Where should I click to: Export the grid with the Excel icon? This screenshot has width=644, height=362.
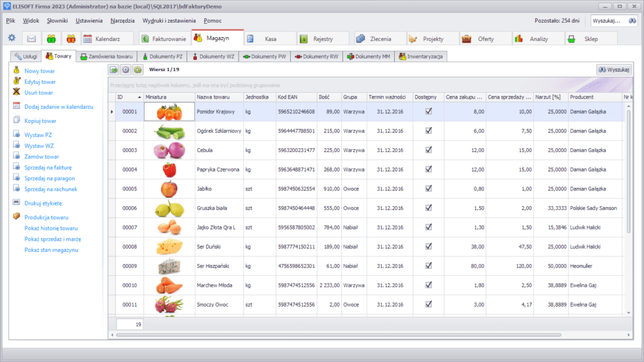114,70
